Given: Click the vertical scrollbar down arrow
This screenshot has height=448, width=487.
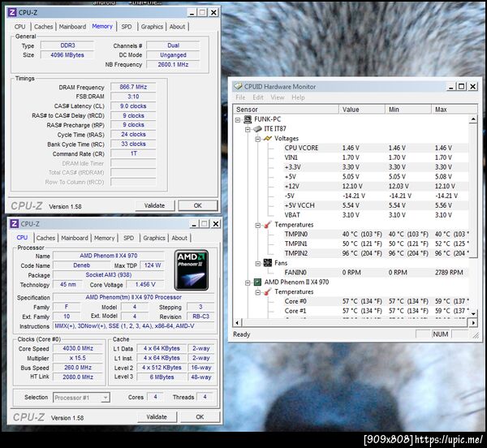Looking at the screenshot, I should coord(473,314).
